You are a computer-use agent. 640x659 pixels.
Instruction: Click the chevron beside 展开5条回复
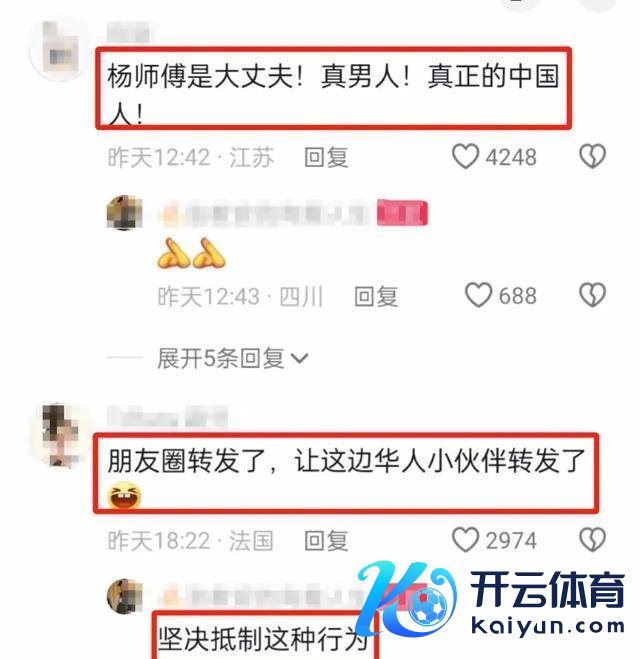[300, 358]
